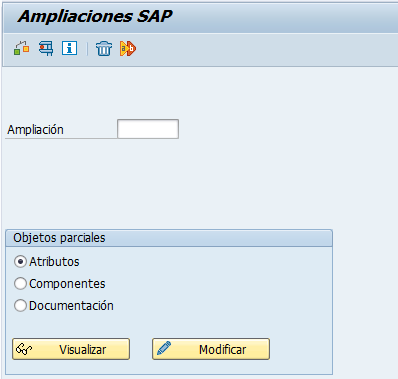Screen dimensions: 398x379
Task: Select the Atributos radio button
Action: click(x=20, y=262)
